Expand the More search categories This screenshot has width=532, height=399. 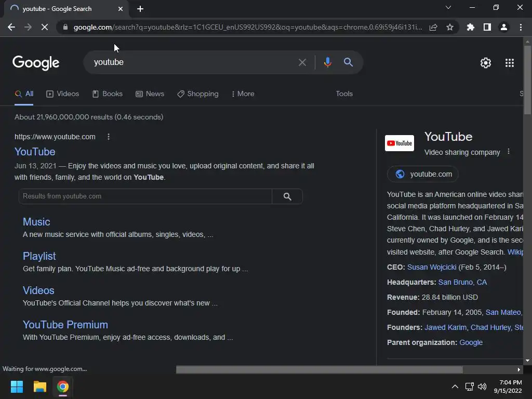coord(243,94)
